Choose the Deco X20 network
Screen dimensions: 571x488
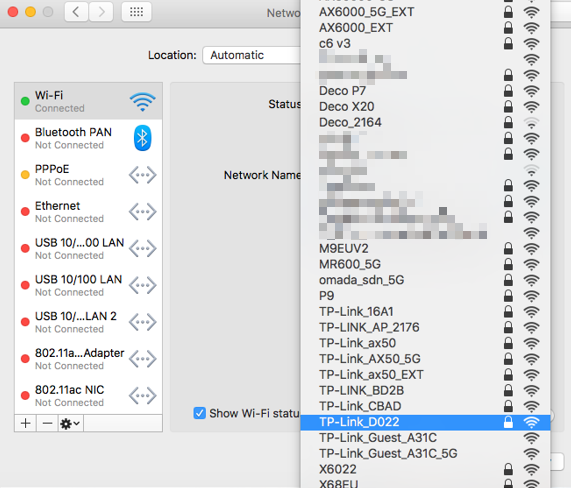(x=425, y=107)
